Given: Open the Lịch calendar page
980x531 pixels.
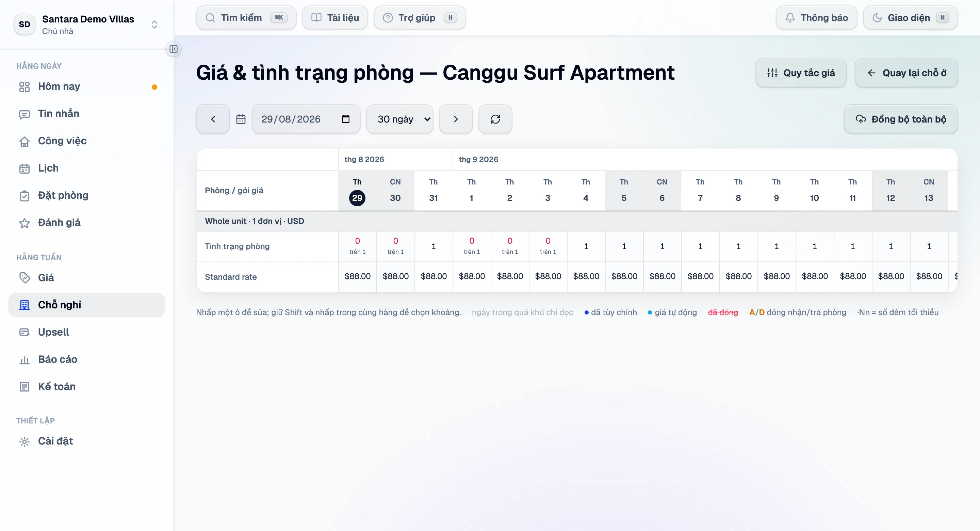Looking at the screenshot, I should (87, 168).
